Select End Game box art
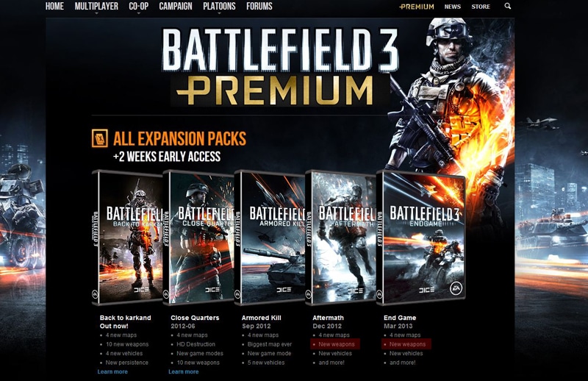This screenshot has height=381, width=588. coord(420,238)
